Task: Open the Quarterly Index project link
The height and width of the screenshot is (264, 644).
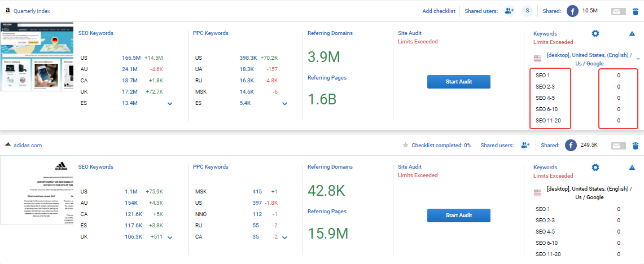Action: point(32,11)
